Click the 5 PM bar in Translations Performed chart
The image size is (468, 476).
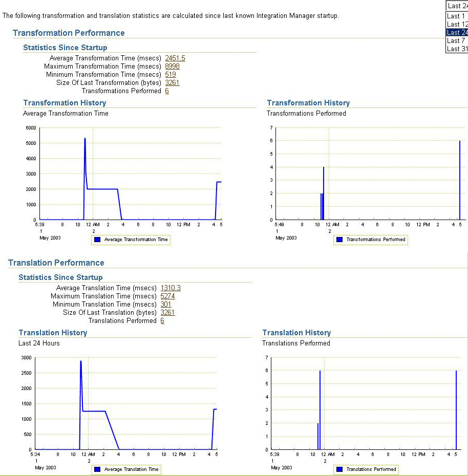456,410
